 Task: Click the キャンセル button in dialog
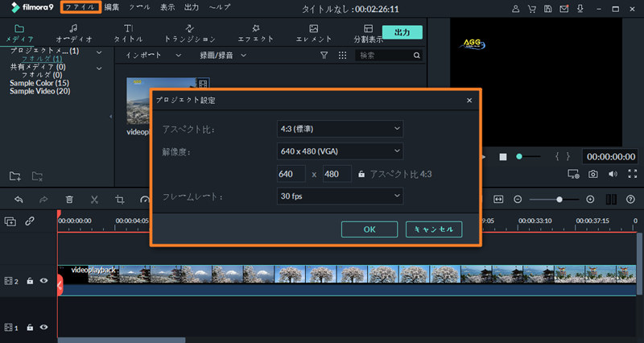[435, 229]
